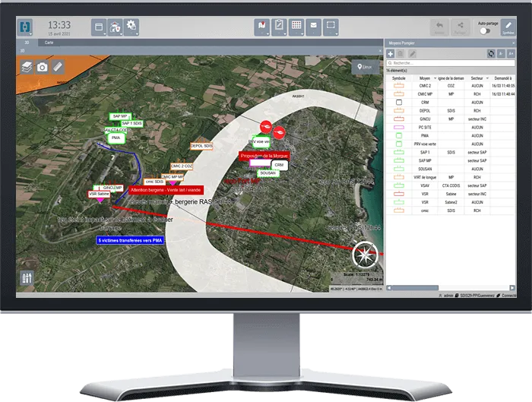
Task: Click the Annuler undo arrow button
Action: (x=439, y=27)
